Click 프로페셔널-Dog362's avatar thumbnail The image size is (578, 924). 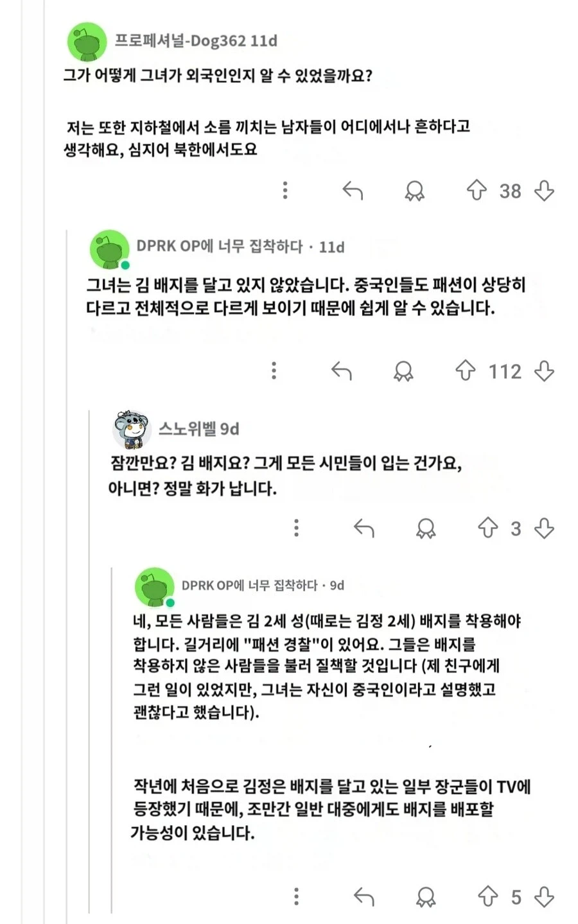pos(85,39)
